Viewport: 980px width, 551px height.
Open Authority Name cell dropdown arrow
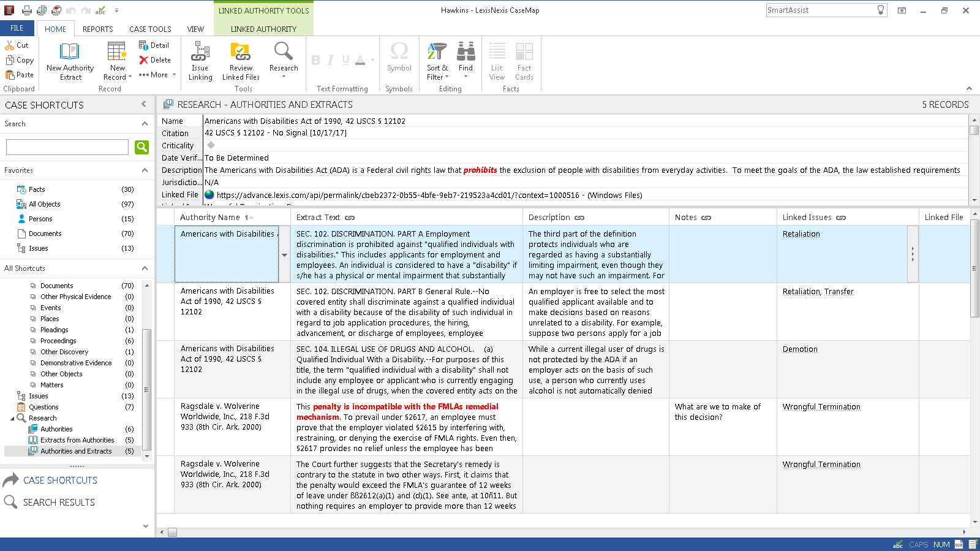pos(284,255)
